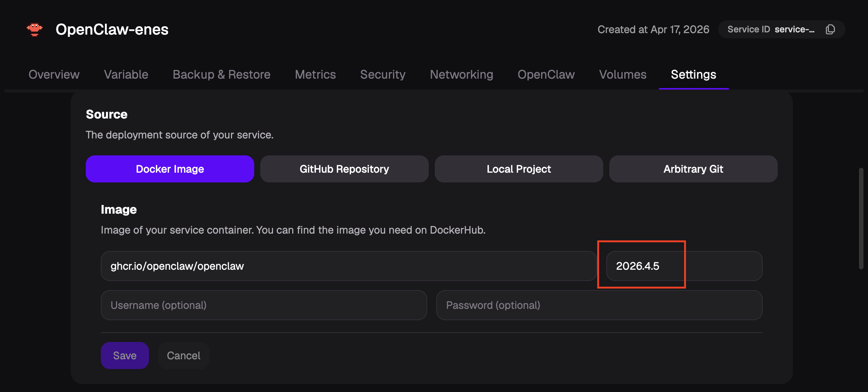Click the Image subsection heading
868x392 pixels.
pyautogui.click(x=119, y=210)
